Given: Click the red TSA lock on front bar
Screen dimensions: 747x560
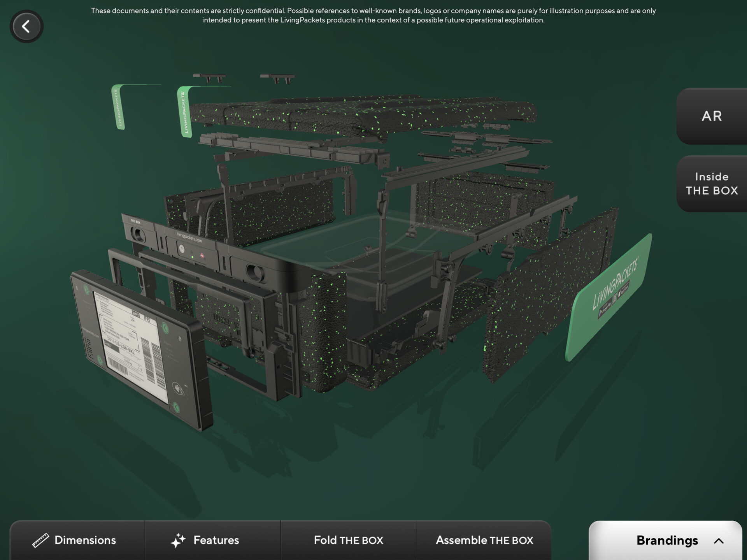Looking at the screenshot, I should click(202, 256).
